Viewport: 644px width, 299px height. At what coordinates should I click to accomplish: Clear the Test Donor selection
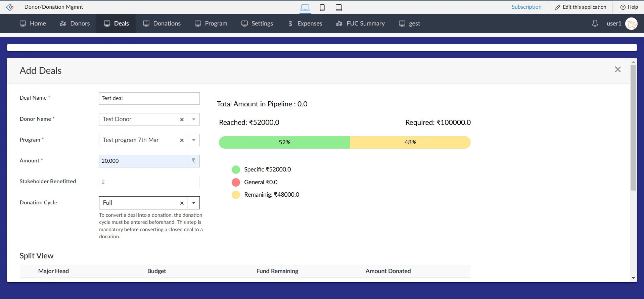(x=182, y=119)
